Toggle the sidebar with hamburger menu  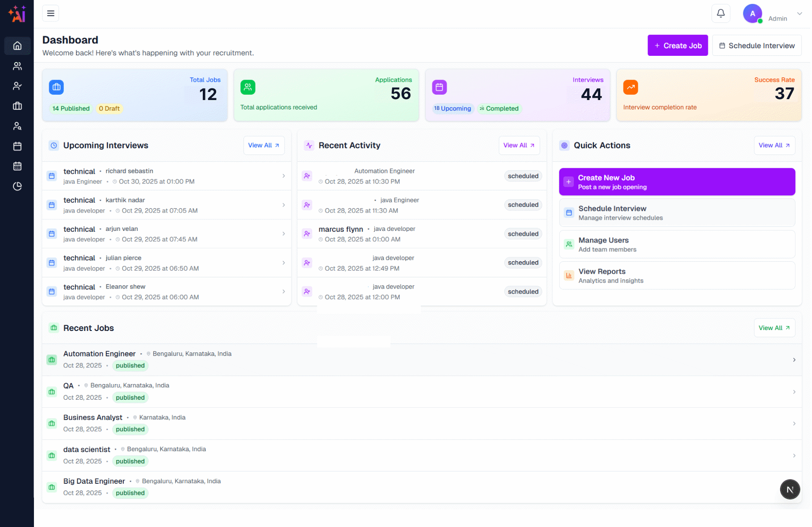50,13
